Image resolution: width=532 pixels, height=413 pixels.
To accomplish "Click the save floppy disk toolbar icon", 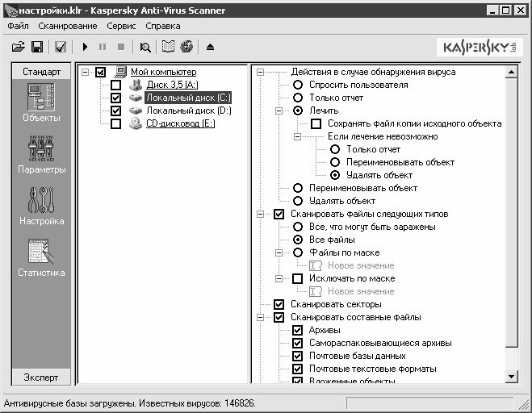I will tap(36, 47).
